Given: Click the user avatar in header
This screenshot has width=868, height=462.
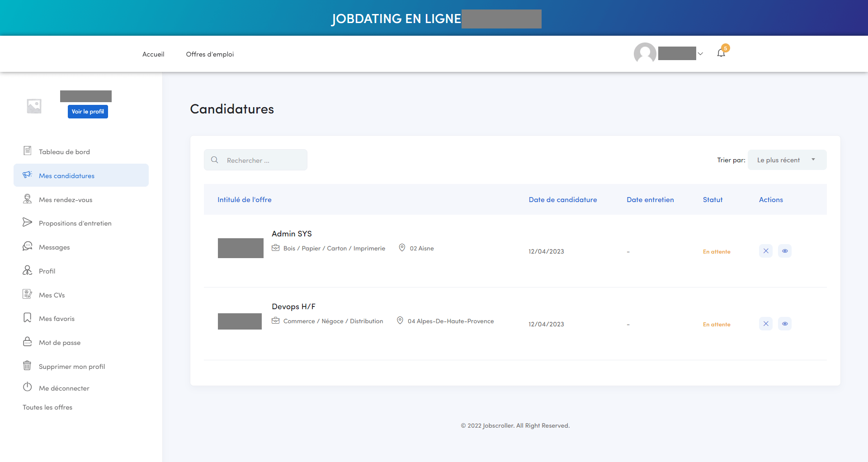Looking at the screenshot, I should click(645, 54).
